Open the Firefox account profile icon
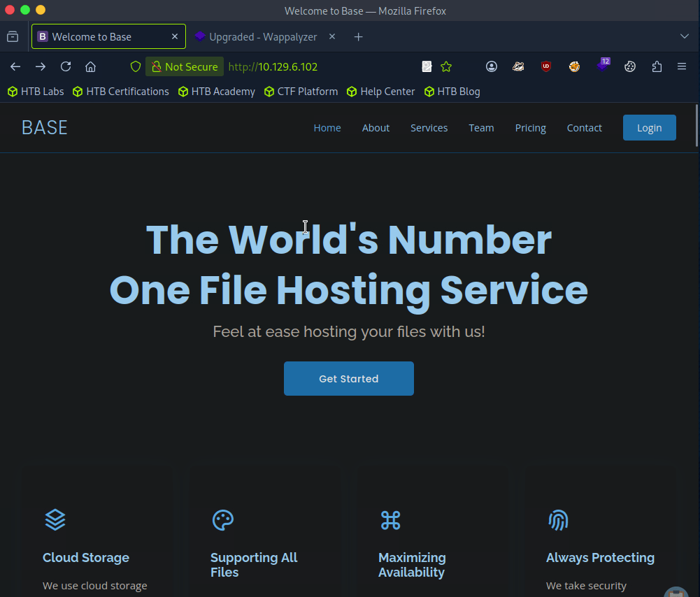The height and width of the screenshot is (597, 700). tap(492, 66)
